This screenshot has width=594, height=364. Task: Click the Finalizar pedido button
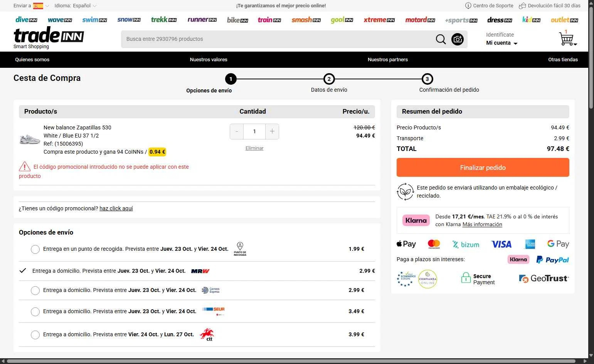click(483, 168)
